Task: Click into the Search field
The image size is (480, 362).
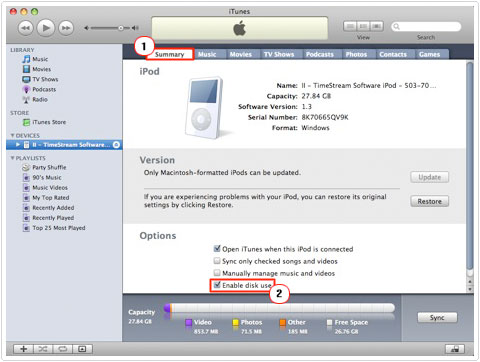Action: [x=426, y=26]
